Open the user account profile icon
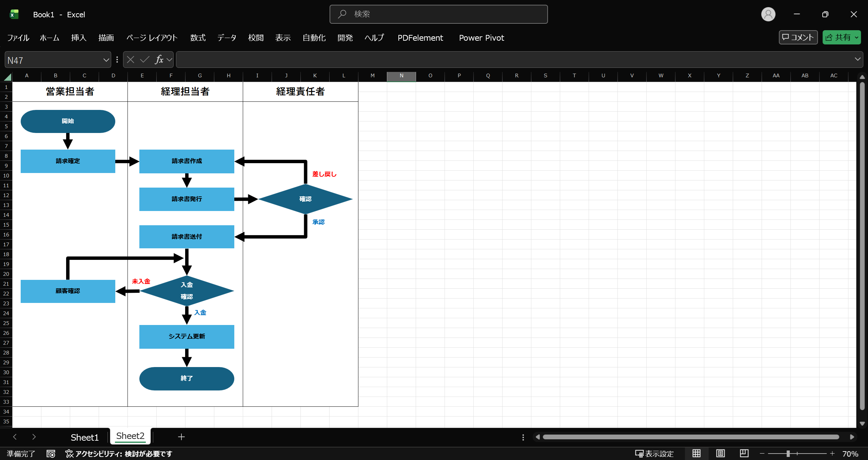 pyautogui.click(x=768, y=14)
